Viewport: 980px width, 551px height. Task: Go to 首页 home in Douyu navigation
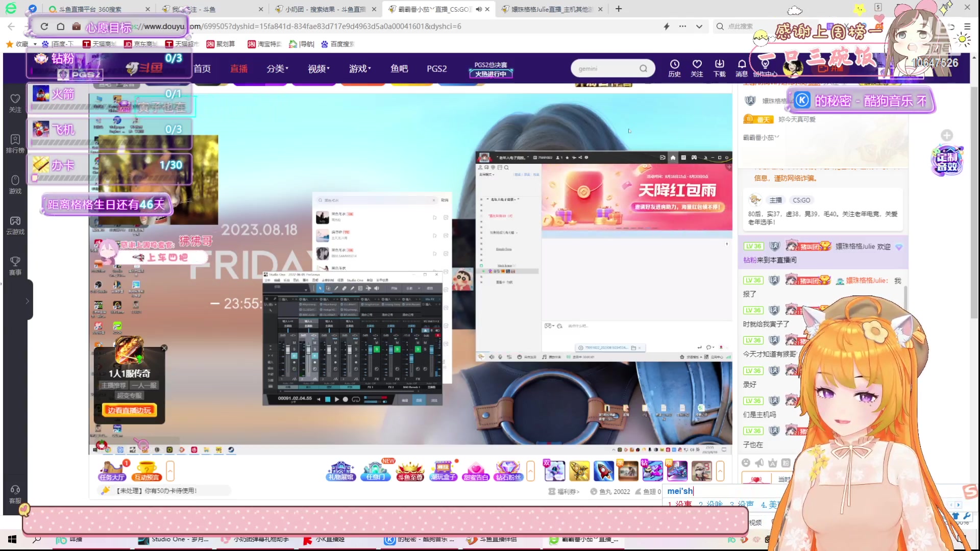(x=202, y=68)
